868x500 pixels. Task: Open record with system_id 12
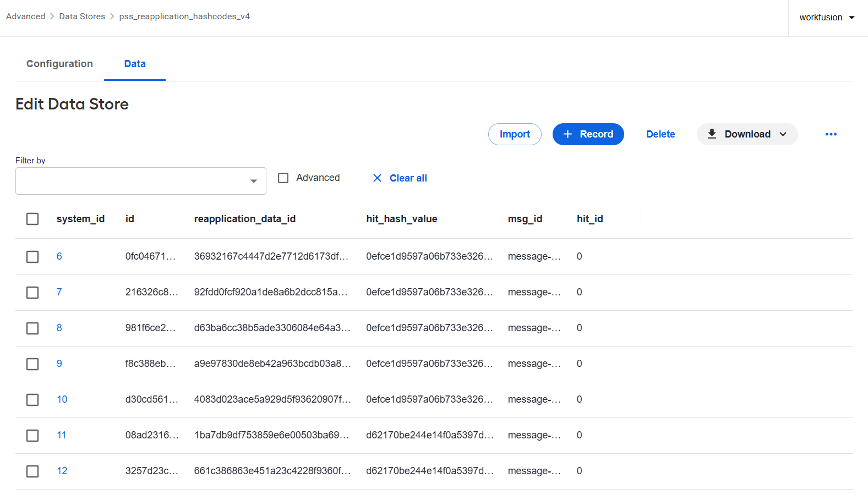pyautogui.click(x=62, y=471)
